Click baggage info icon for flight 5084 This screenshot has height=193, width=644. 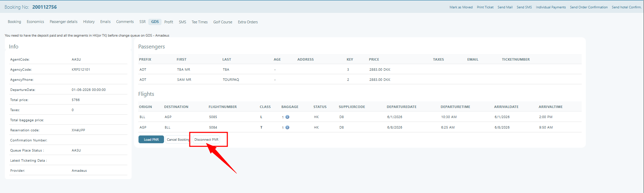(x=287, y=128)
